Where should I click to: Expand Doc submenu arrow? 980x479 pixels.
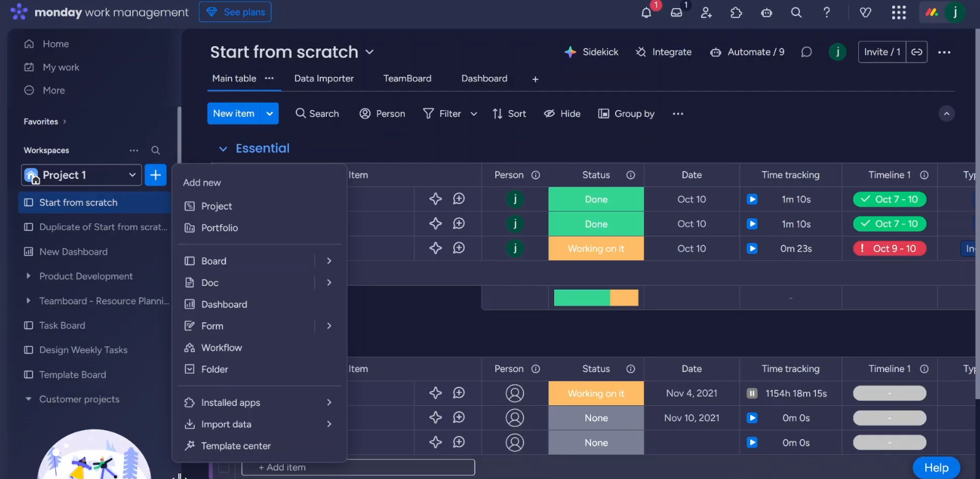coord(329,282)
